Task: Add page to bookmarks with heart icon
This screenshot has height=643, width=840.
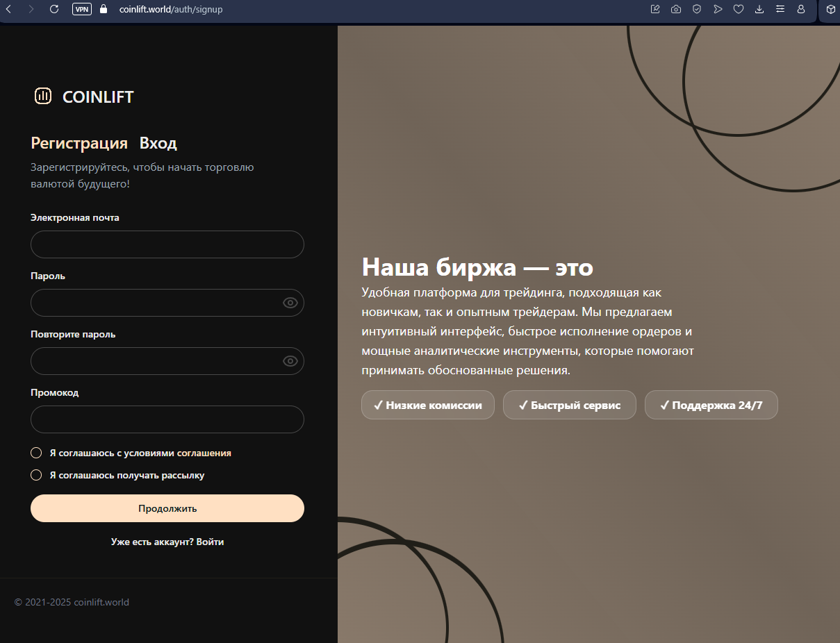Action: pos(739,9)
